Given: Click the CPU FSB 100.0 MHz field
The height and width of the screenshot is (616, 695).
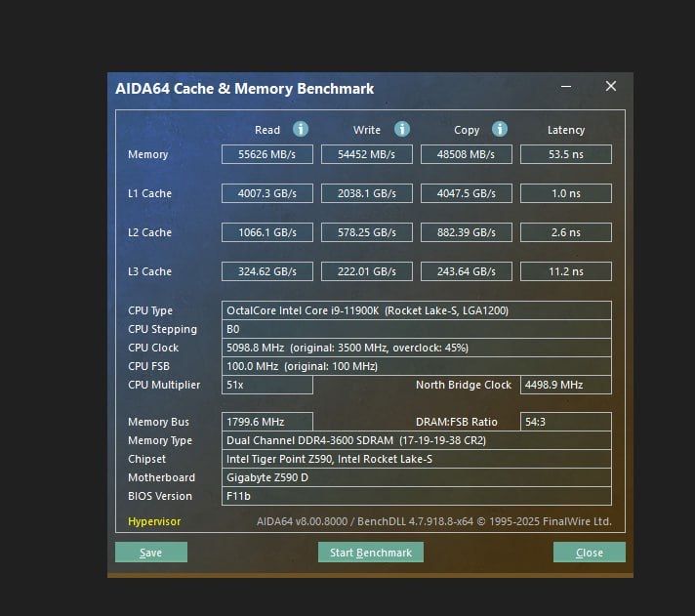Looking at the screenshot, I should pyautogui.click(x=417, y=366).
